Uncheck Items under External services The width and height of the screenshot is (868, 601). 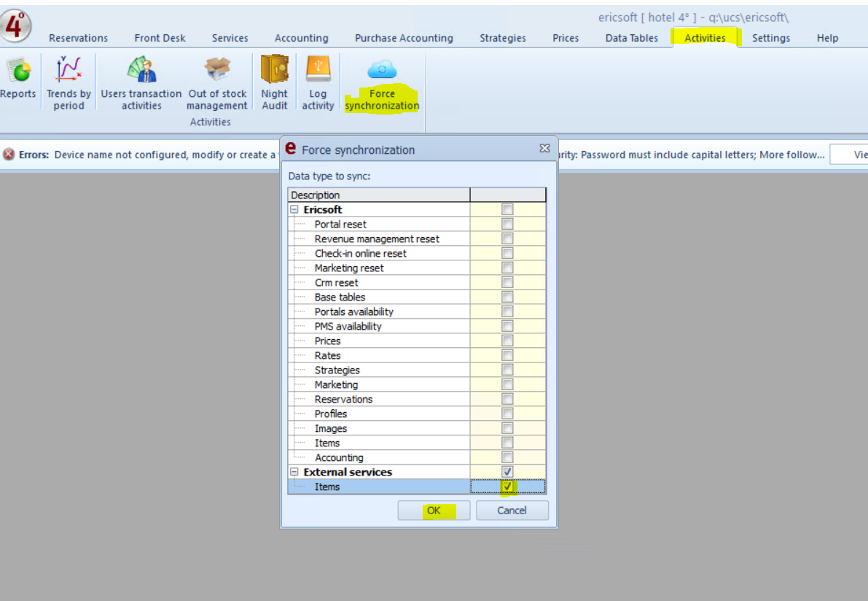[507, 486]
